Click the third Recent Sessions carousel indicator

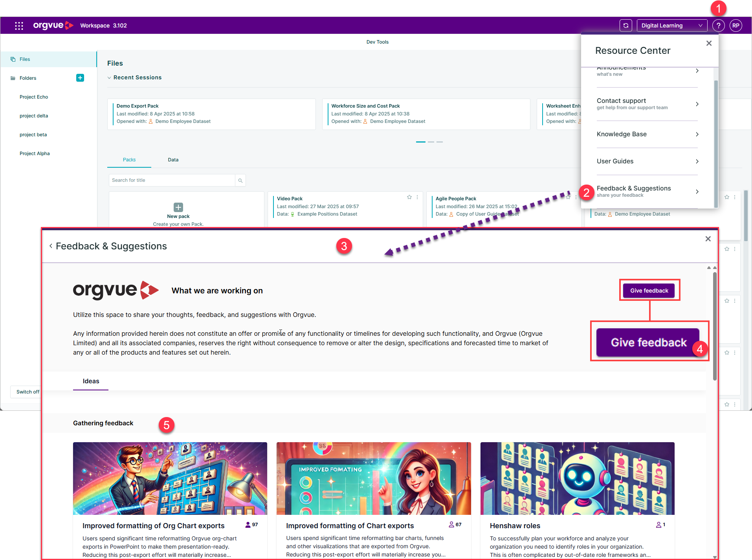coord(440,142)
